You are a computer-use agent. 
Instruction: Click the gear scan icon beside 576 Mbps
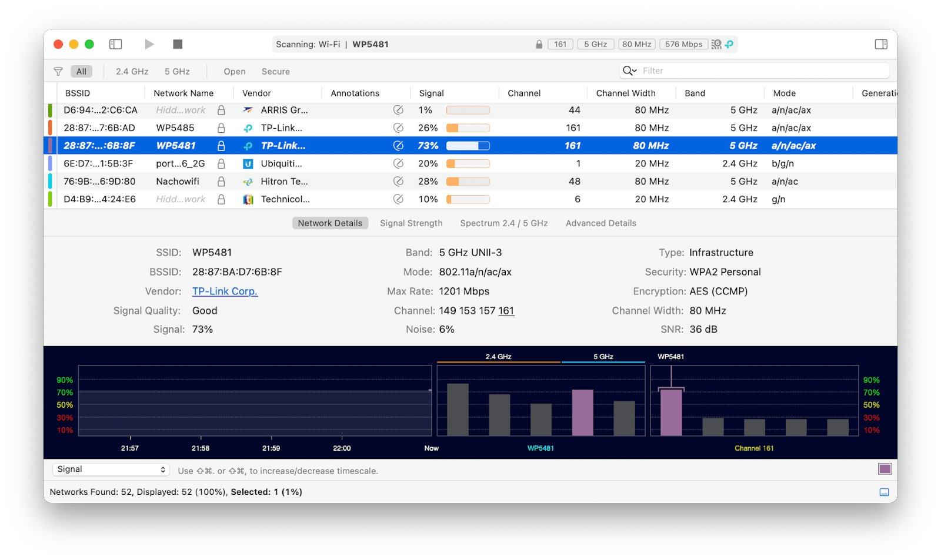[716, 45]
